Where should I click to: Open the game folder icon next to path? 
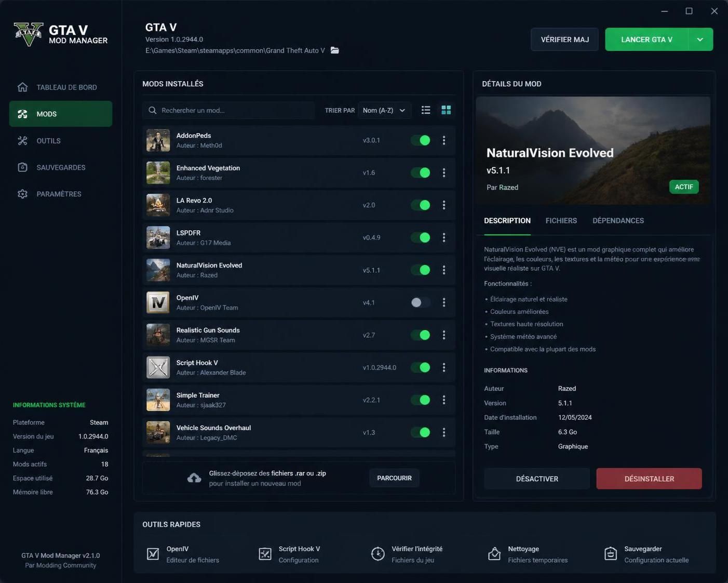coord(334,50)
